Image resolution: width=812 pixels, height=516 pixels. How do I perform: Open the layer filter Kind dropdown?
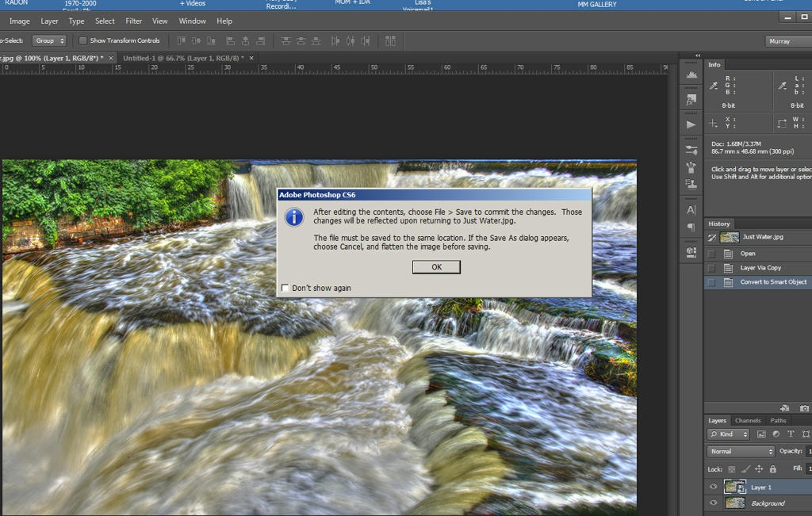(x=728, y=434)
